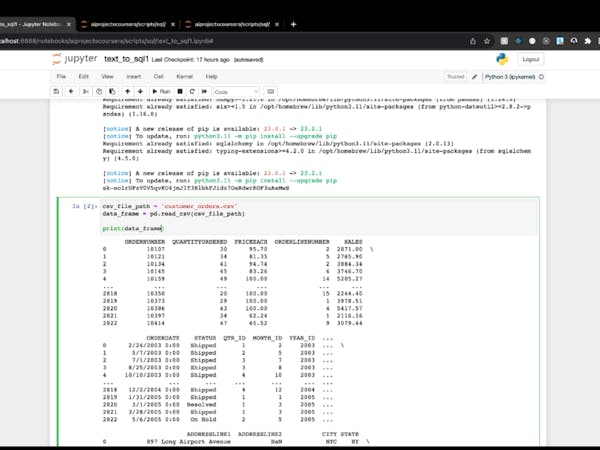Restart the kernel circular arrow icon

click(x=192, y=91)
